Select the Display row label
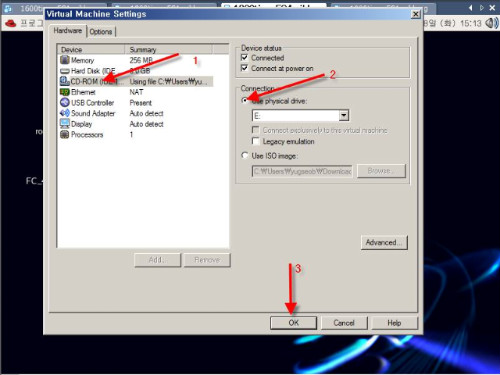Image resolution: width=500 pixels, height=375 pixels. click(x=81, y=124)
